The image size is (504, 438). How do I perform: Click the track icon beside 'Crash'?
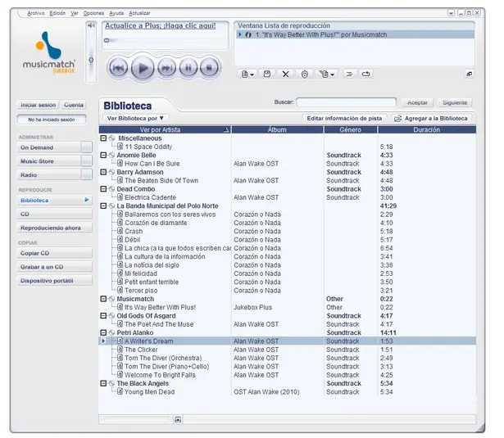pos(120,231)
